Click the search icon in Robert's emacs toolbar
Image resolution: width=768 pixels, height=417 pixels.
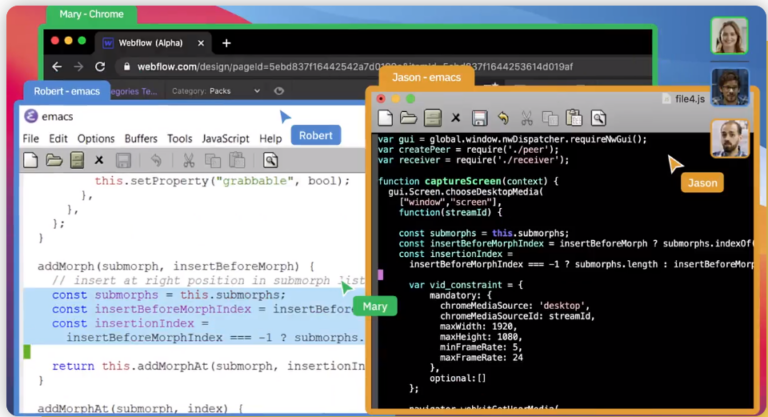click(270, 160)
